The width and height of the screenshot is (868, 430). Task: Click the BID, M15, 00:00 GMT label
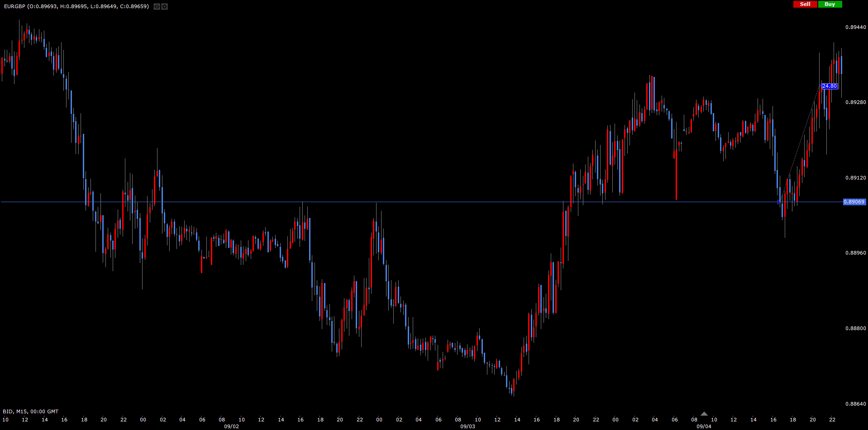(x=31, y=411)
